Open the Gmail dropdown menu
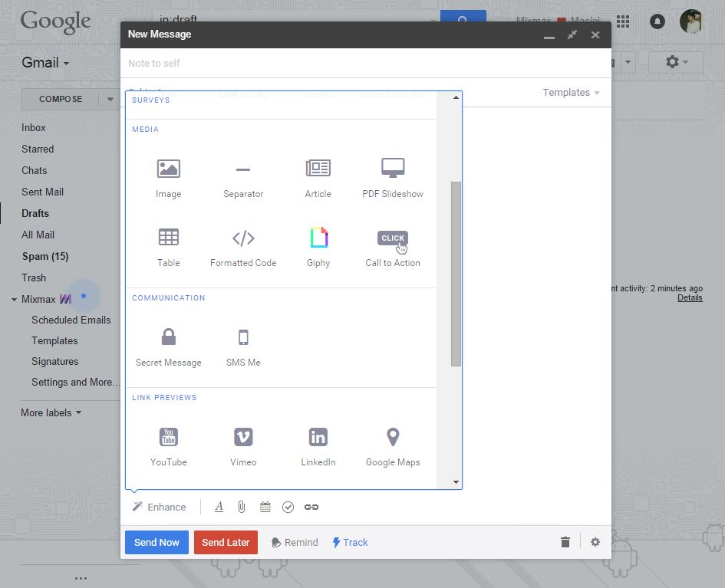The image size is (725, 588). [x=45, y=62]
